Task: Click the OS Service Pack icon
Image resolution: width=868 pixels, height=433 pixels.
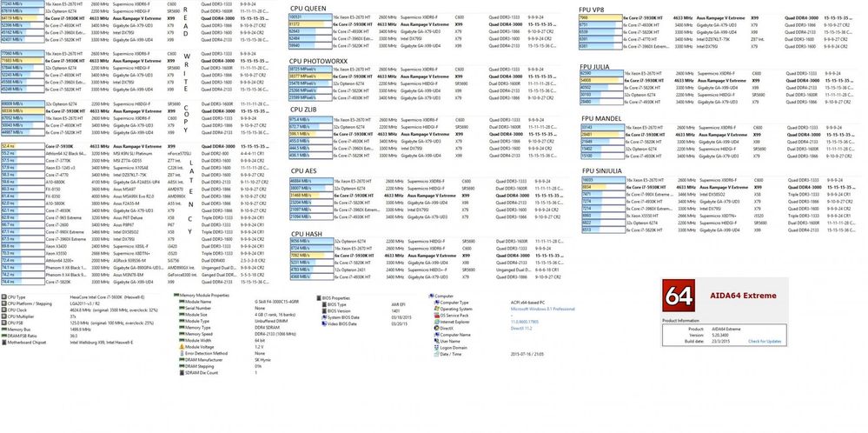Action: point(437,315)
